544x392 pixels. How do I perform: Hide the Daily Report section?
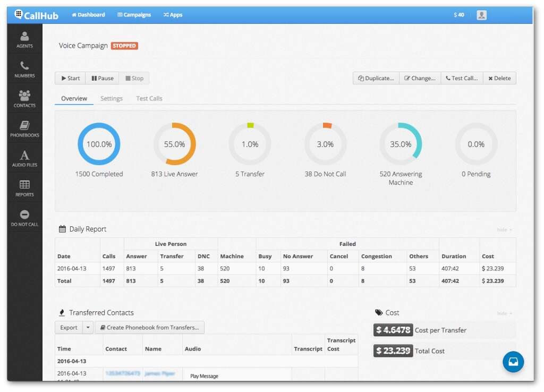click(x=503, y=228)
